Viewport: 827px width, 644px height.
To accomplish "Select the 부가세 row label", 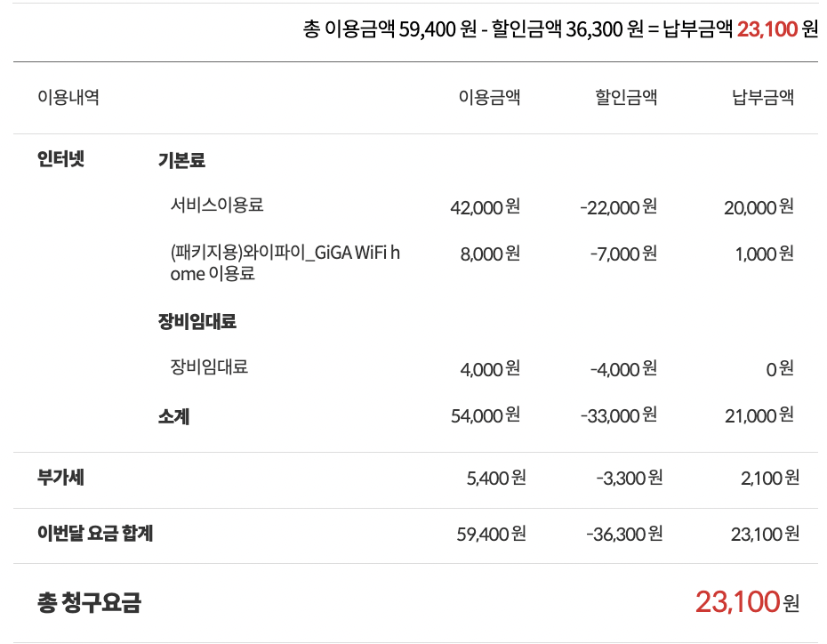I will (x=60, y=478).
